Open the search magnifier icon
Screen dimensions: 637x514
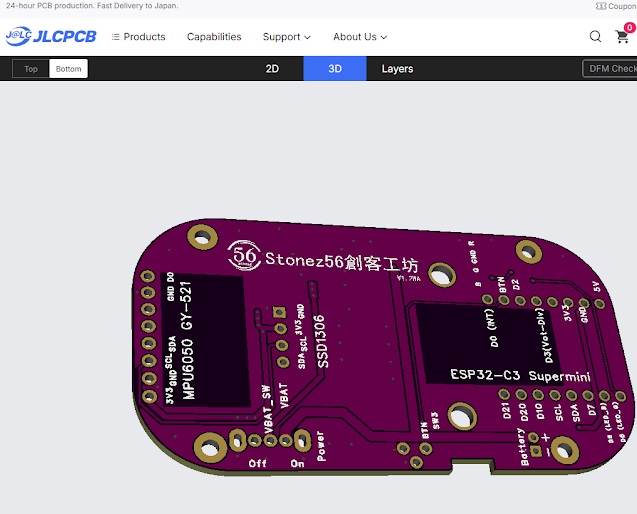coord(595,37)
